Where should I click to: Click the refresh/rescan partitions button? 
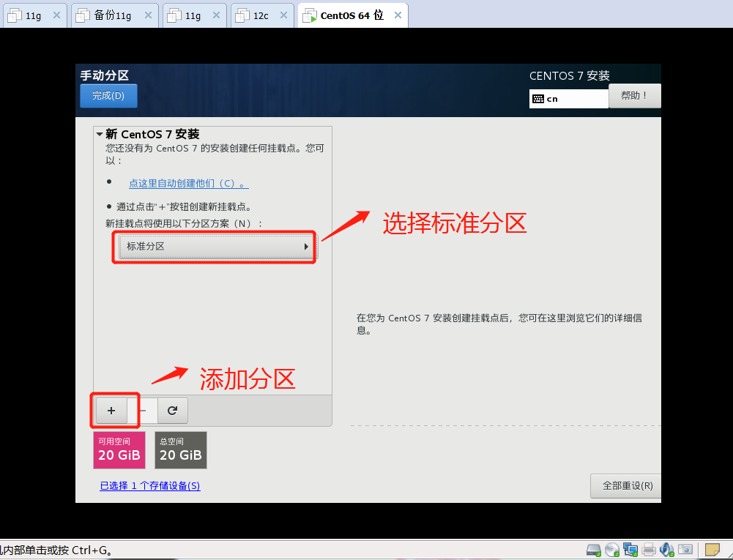tap(173, 411)
